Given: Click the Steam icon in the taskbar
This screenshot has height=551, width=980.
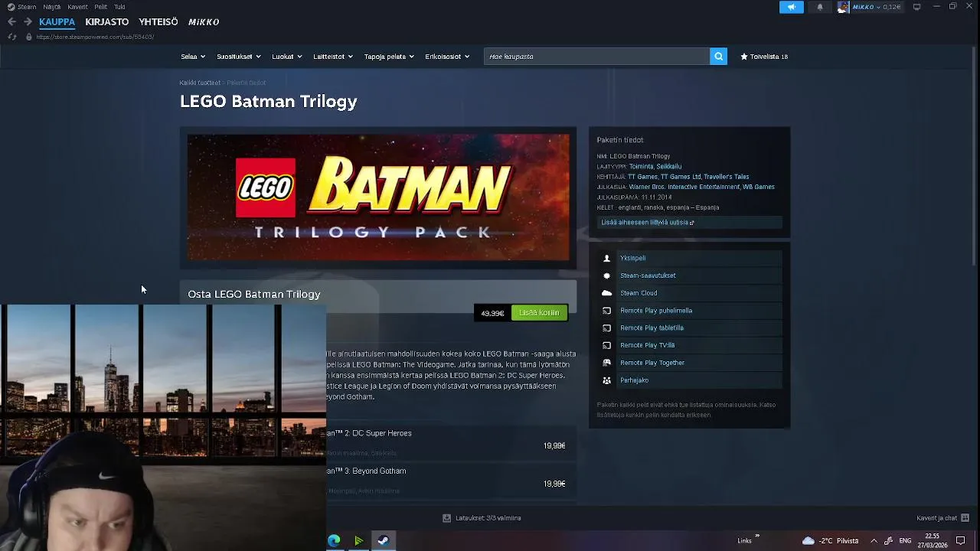Looking at the screenshot, I should [384, 541].
